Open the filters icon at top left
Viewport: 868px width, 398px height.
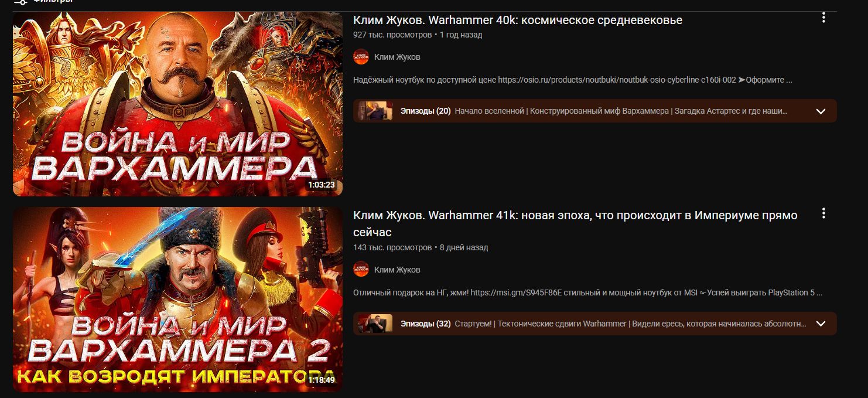click(20, 2)
